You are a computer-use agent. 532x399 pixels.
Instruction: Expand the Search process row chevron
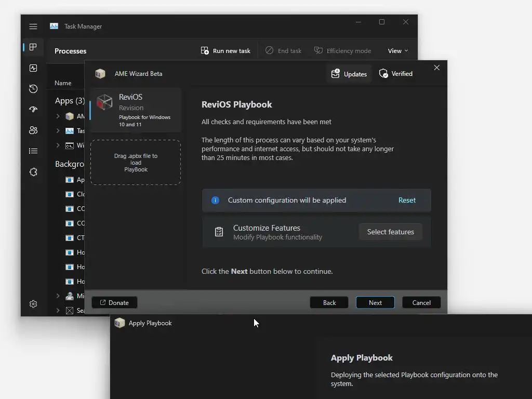(58, 311)
